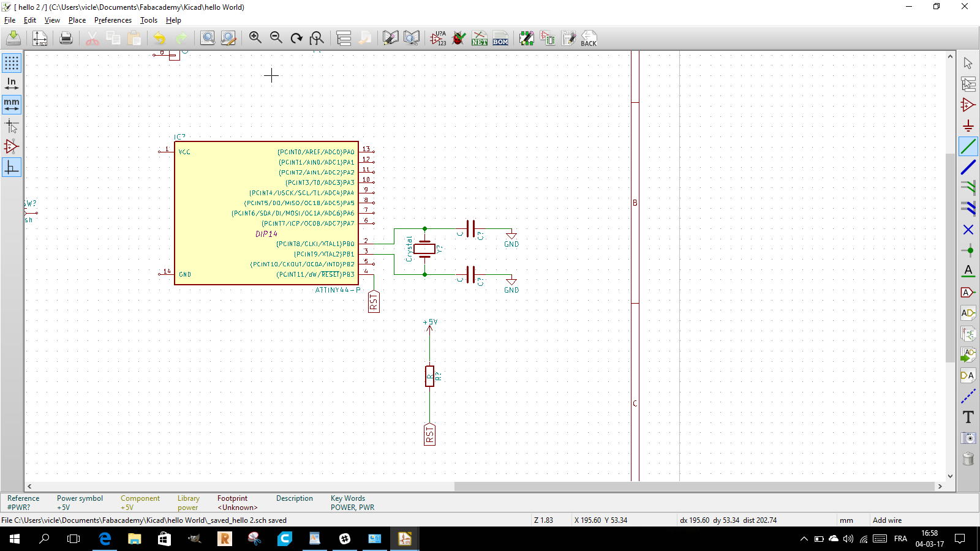The image size is (980, 551).
Task: Run the electrical rules check bug icon
Action: click(x=459, y=38)
